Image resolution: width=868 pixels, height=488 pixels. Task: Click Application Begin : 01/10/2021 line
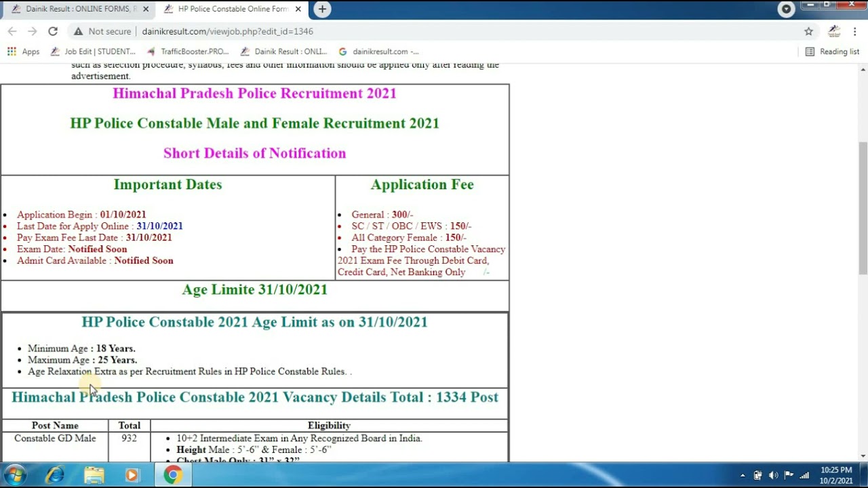81,214
